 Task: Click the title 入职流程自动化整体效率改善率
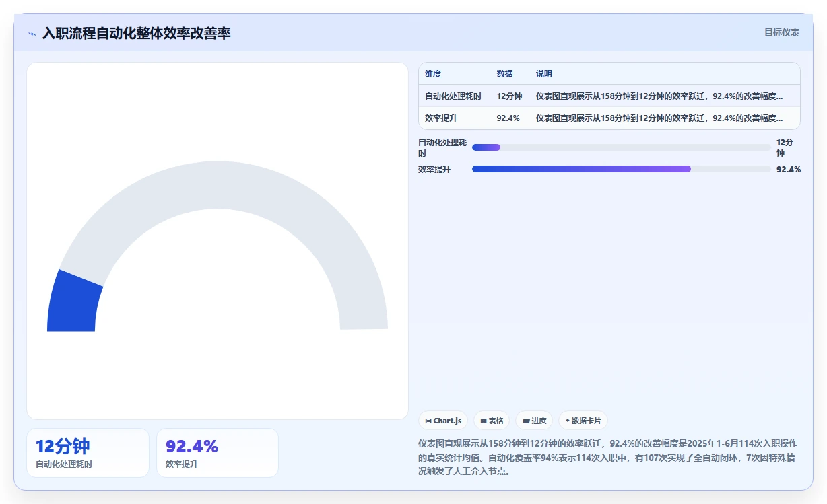(136, 33)
